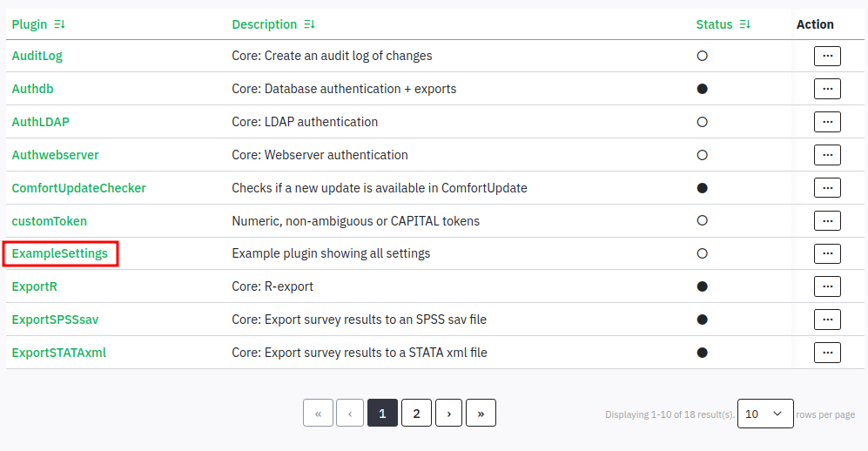Open the ExampleSettings plugin link
Image resolution: width=868 pixels, height=451 pixels.
pos(60,253)
